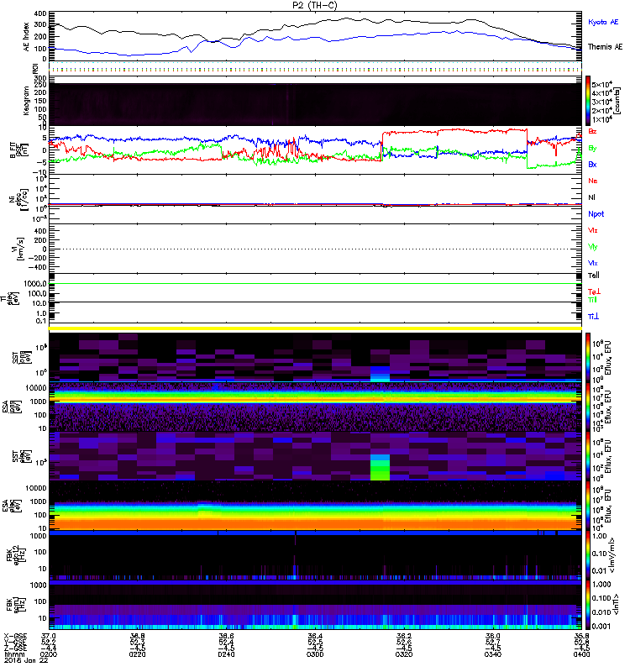The height and width of the screenshot is (672, 630).
Task: Click the X-GSE value 36.4
Action: [315, 637]
